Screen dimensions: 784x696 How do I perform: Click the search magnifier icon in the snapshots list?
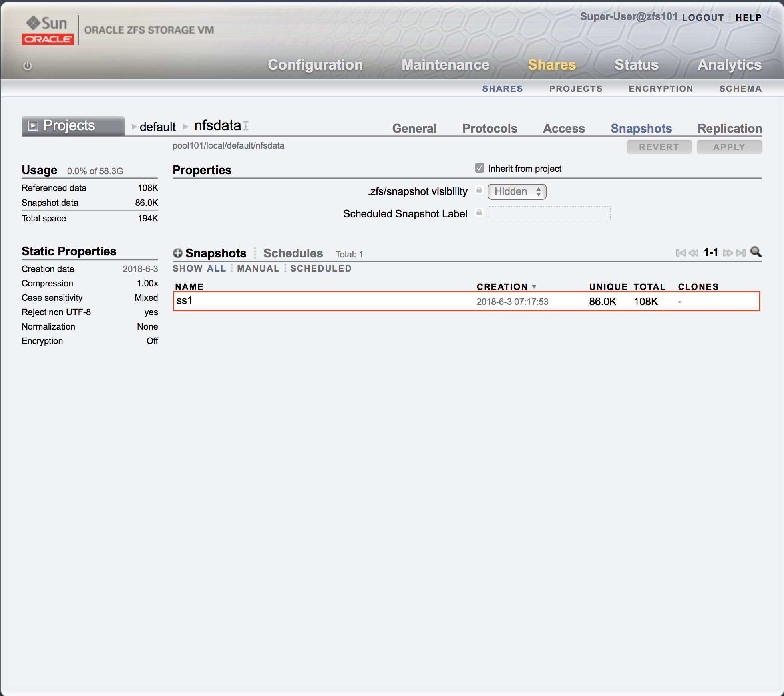(756, 252)
